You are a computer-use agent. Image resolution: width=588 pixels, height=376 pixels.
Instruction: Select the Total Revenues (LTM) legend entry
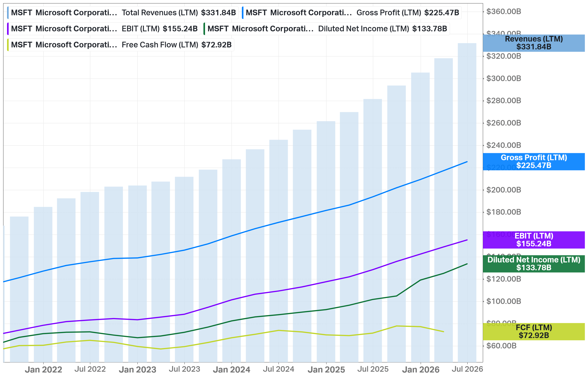pos(123,13)
